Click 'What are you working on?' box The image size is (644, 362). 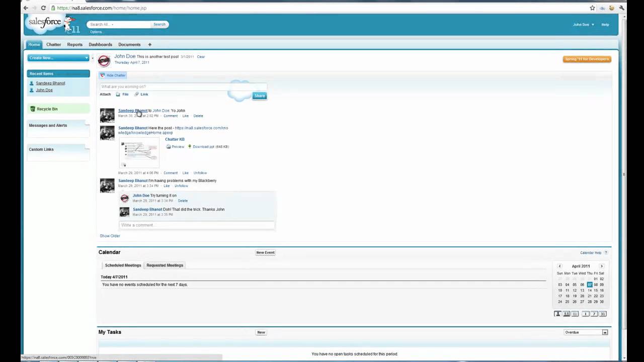pos(183,86)
